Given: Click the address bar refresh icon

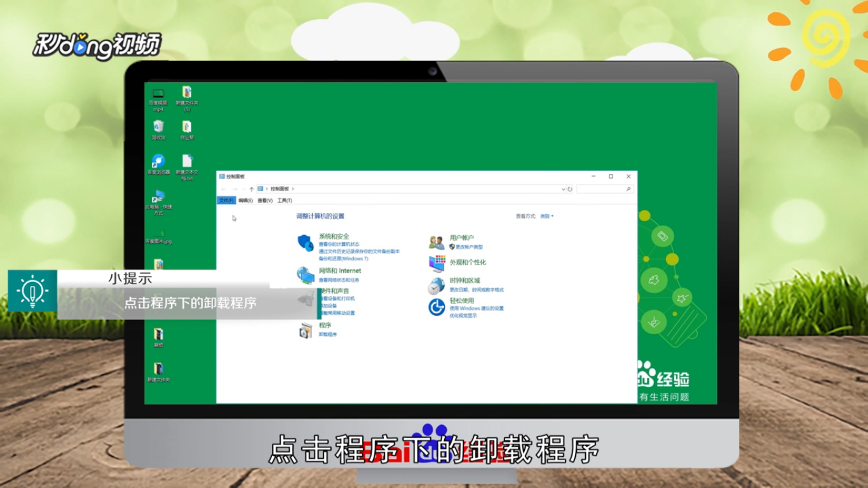Looking at the screenshot, I should point(570,189).
